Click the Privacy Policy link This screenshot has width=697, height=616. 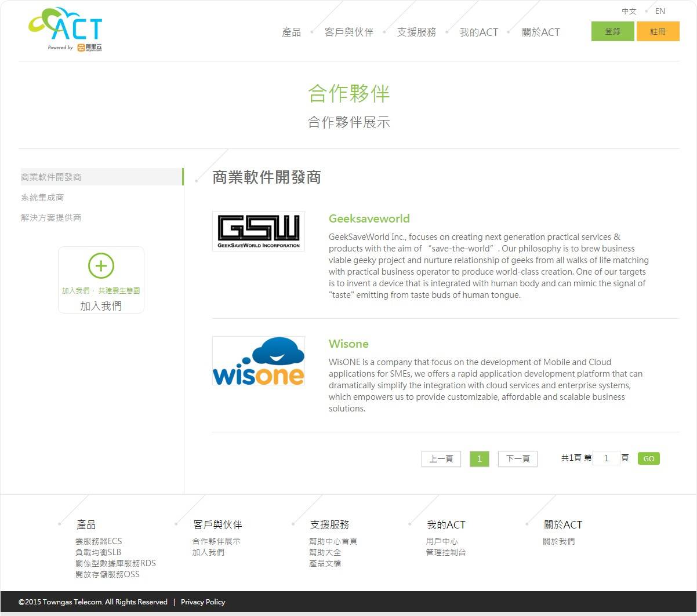[203, 602]
